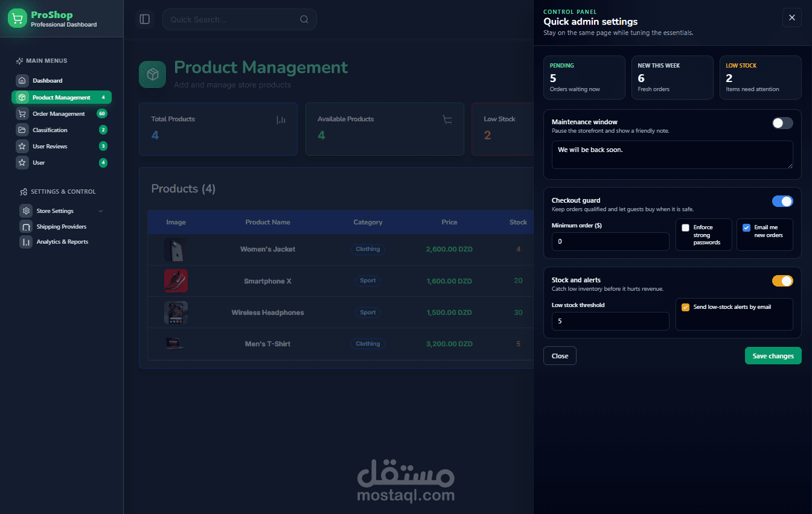This screenshot has height=514, width=812.
Task: Focus the Quick Search field
Action: 240,19
